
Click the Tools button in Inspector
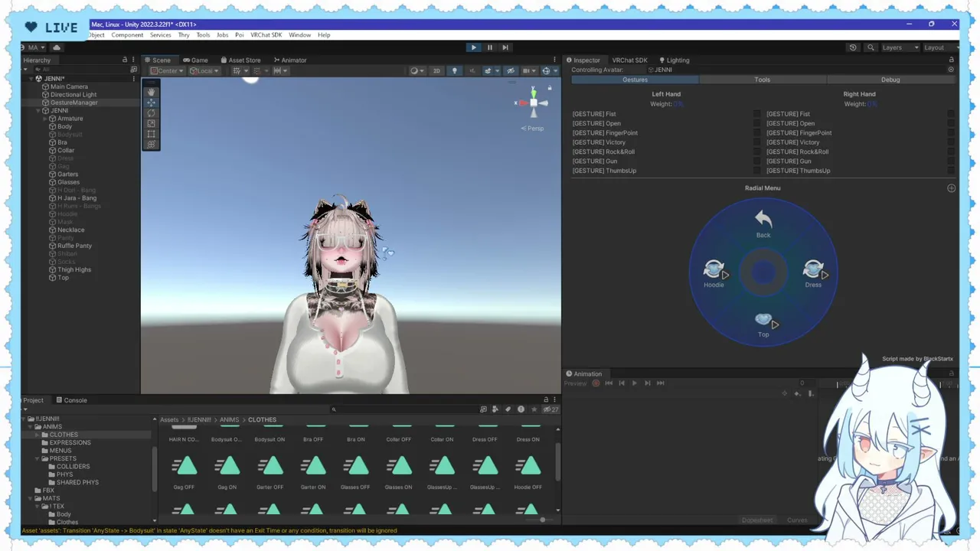pyautogui.click(x=763, y=80)
